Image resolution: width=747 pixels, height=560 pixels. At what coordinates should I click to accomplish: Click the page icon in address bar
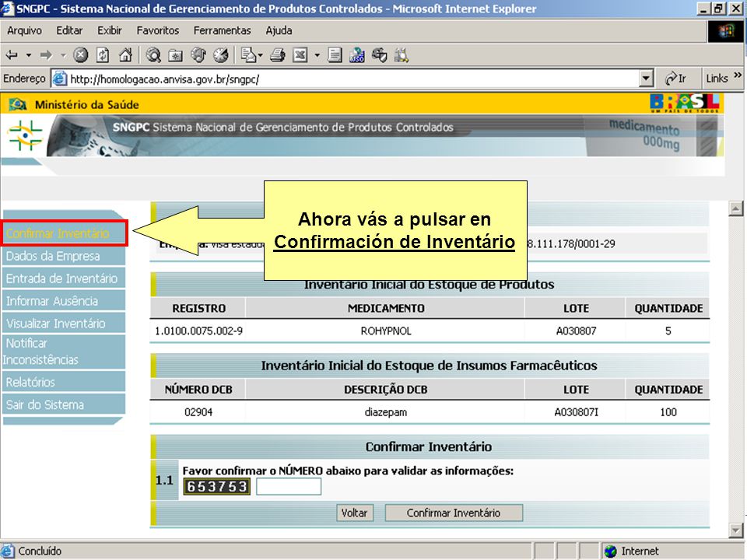[x=60, y=79]
